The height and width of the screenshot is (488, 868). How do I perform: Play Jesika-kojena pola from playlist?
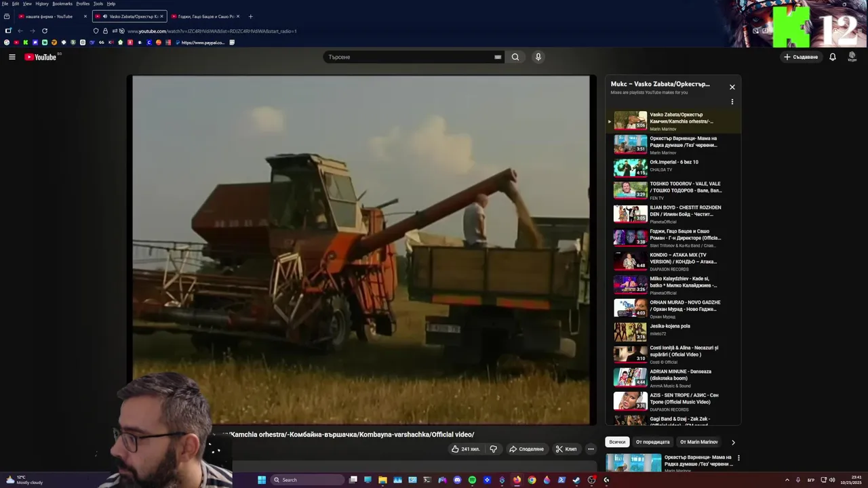(674, 331)
